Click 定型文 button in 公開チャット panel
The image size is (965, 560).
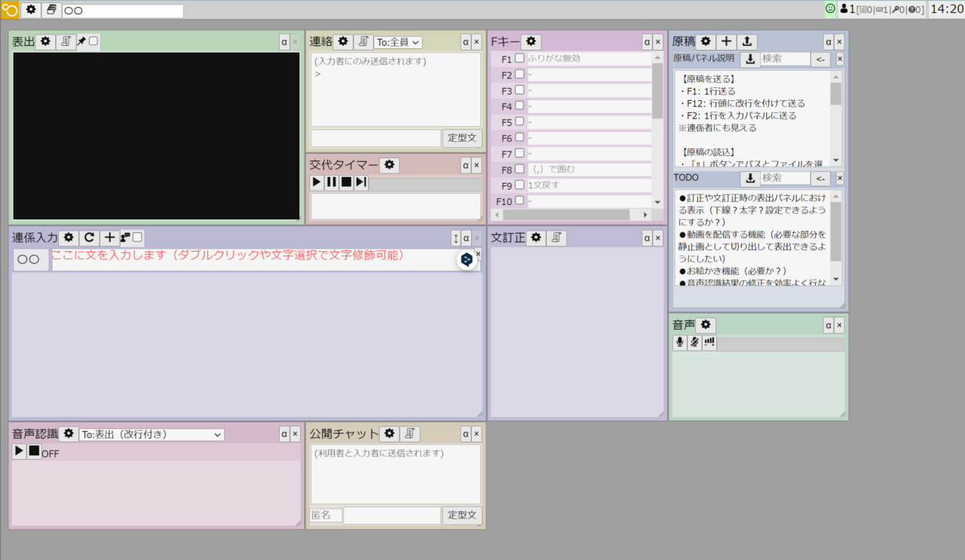(462, 515)
